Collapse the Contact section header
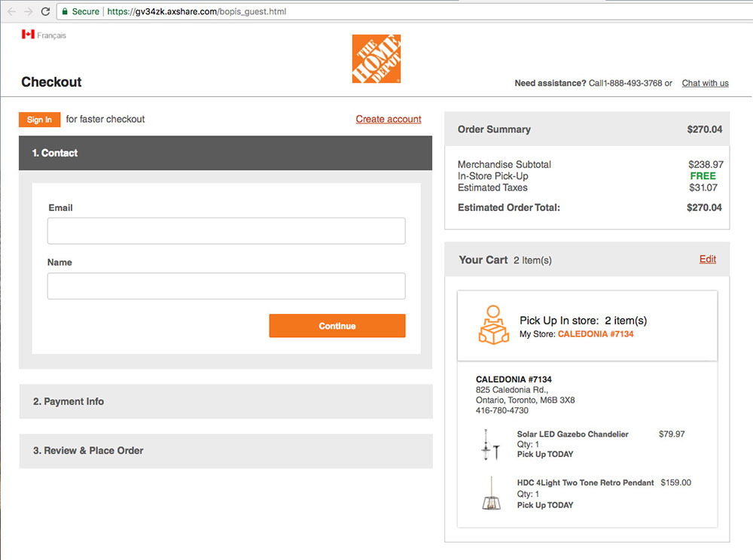This screenshot has width=753, height=560. [x=226, y=153]
